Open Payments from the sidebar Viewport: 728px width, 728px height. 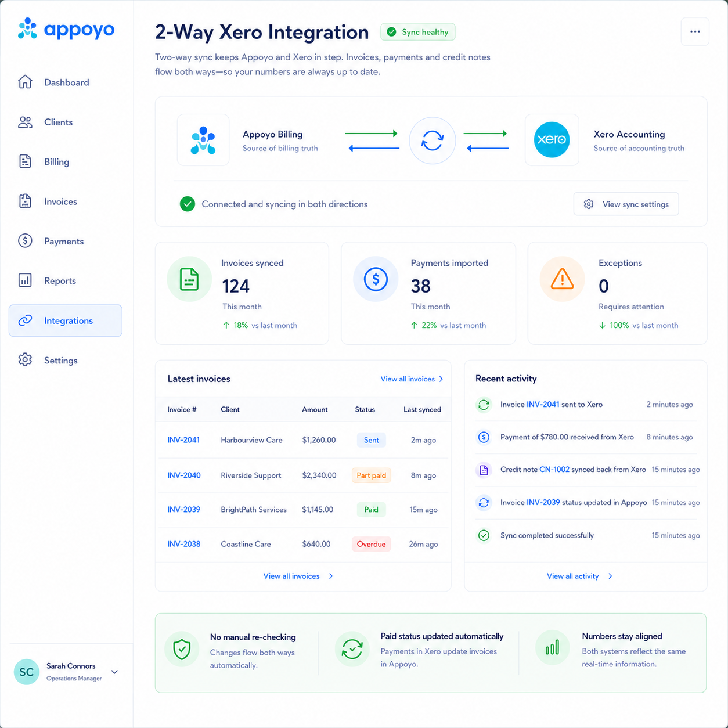coord(66,241)
